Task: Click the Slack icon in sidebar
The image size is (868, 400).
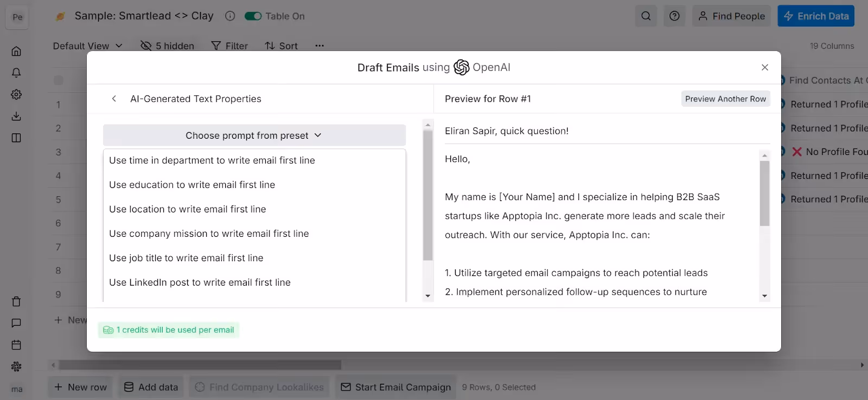Action: tap(16, 366)
